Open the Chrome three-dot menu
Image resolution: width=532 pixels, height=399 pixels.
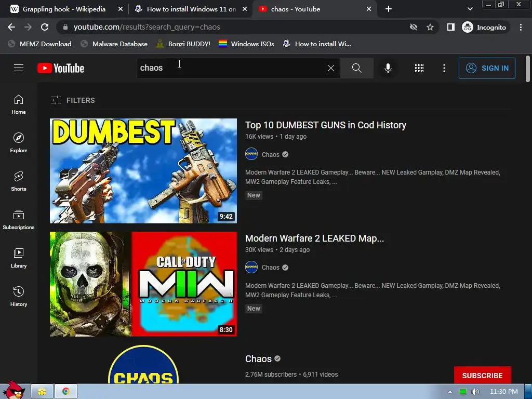pos(521,27)
